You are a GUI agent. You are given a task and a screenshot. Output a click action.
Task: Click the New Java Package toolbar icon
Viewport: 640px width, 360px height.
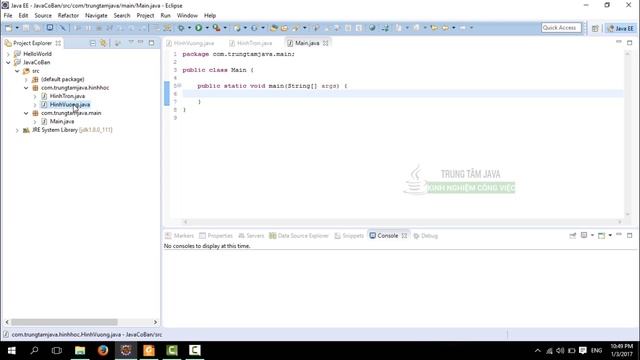pyautogui.click(x=237, y=28)
